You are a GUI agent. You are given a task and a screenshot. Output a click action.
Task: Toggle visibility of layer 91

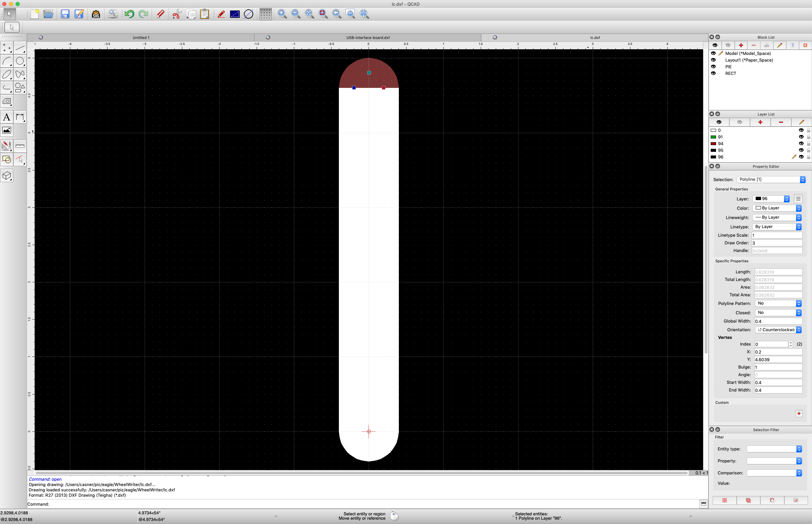[x=801, y=137]
